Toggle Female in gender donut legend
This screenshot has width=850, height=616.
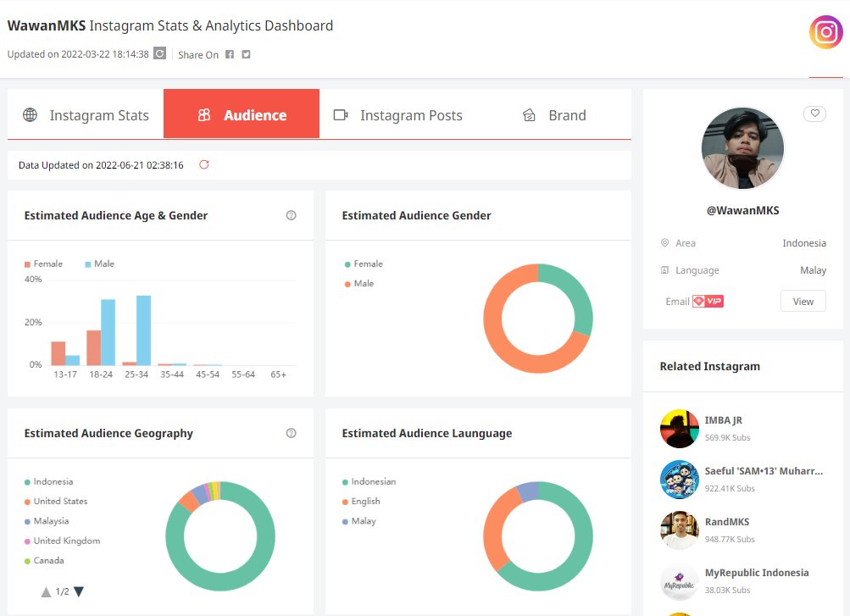364,264
